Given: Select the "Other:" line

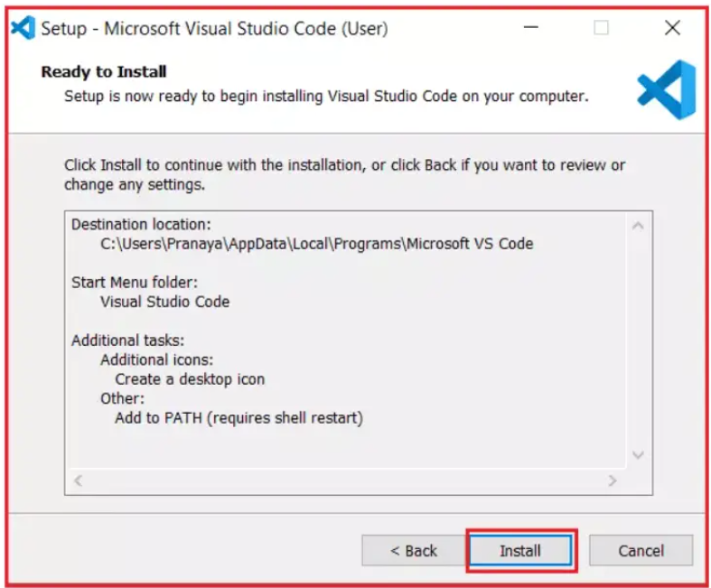Looking at the screenshot, I should pyautogui.click(x=123, y=398).
